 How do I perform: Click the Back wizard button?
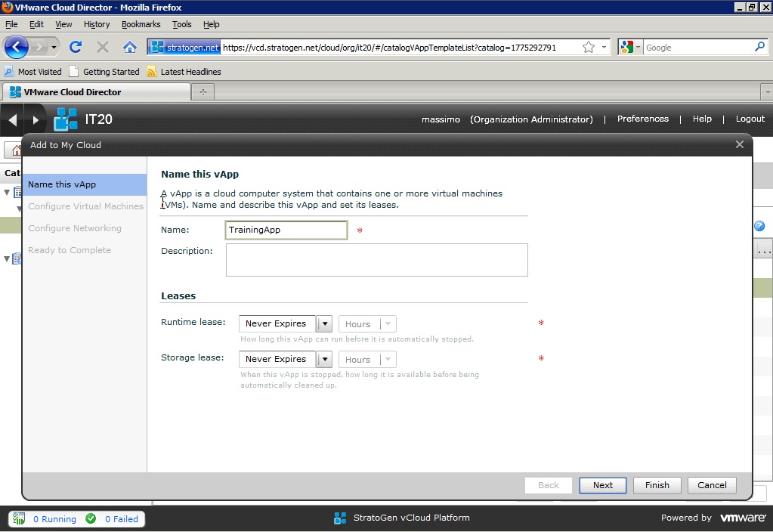pos(548,485)
